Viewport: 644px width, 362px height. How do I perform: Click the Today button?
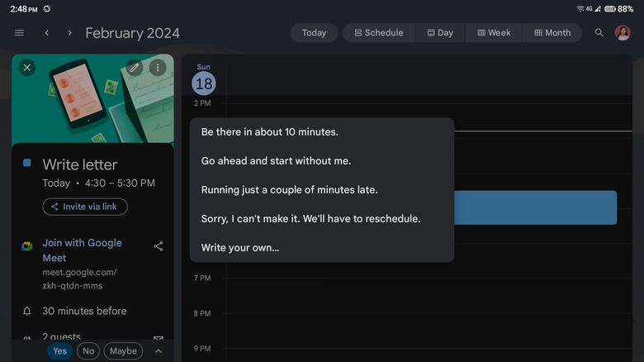coord(314,33)
